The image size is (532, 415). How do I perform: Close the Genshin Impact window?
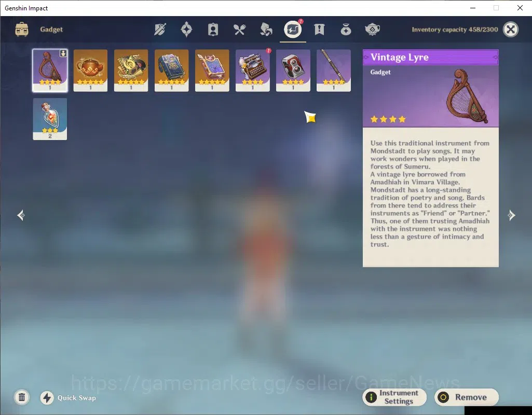(x=520, y=8)
